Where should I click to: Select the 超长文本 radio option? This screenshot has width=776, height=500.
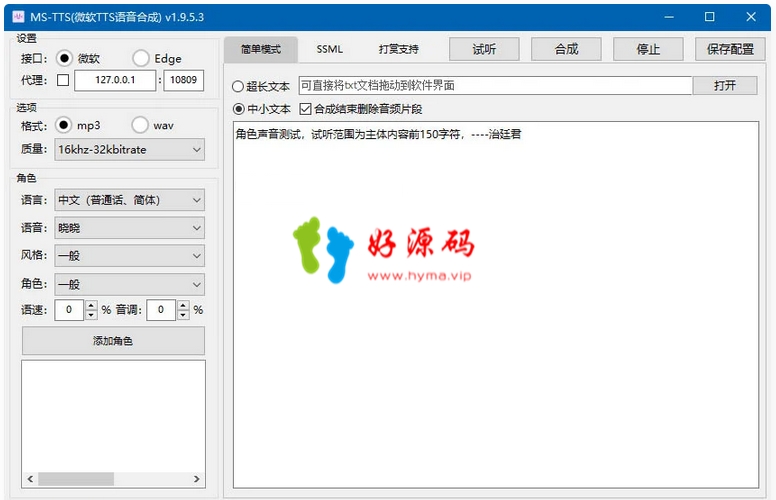pyautogui.click(x=238, y=87)
